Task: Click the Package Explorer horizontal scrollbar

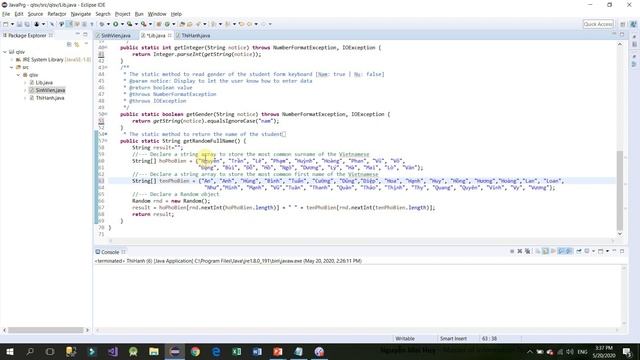Action: click(46, 330)
